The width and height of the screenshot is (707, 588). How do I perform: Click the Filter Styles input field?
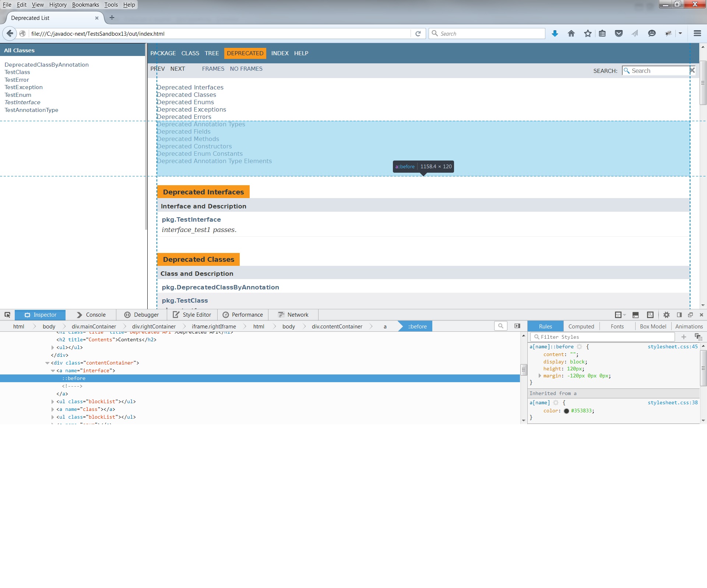pyautogui.click(x=604, y=337)
